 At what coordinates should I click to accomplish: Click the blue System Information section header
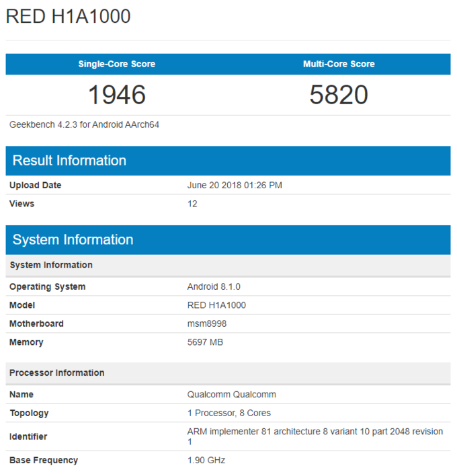pyautogui.click(x=229, y=240)
